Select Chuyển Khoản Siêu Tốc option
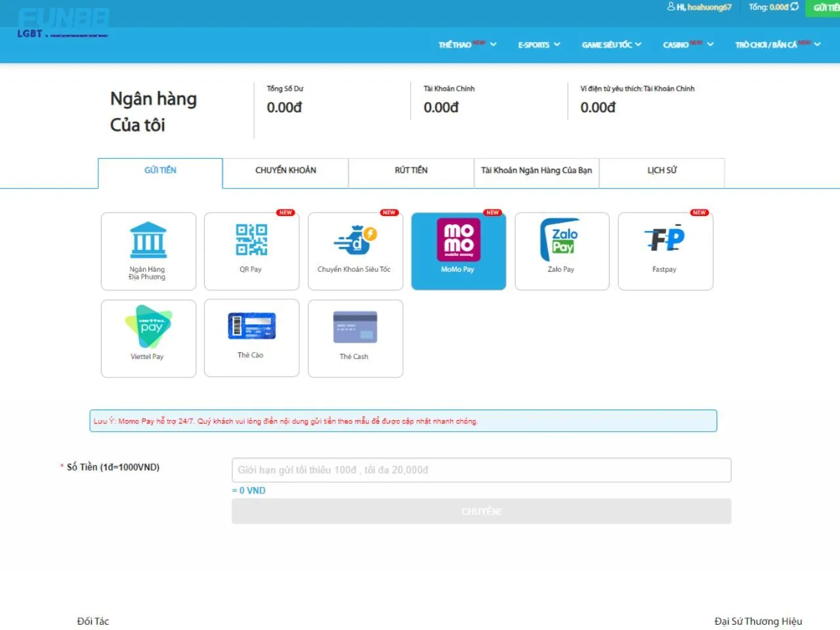Screen dimensions: 840x630 [355, 251]
